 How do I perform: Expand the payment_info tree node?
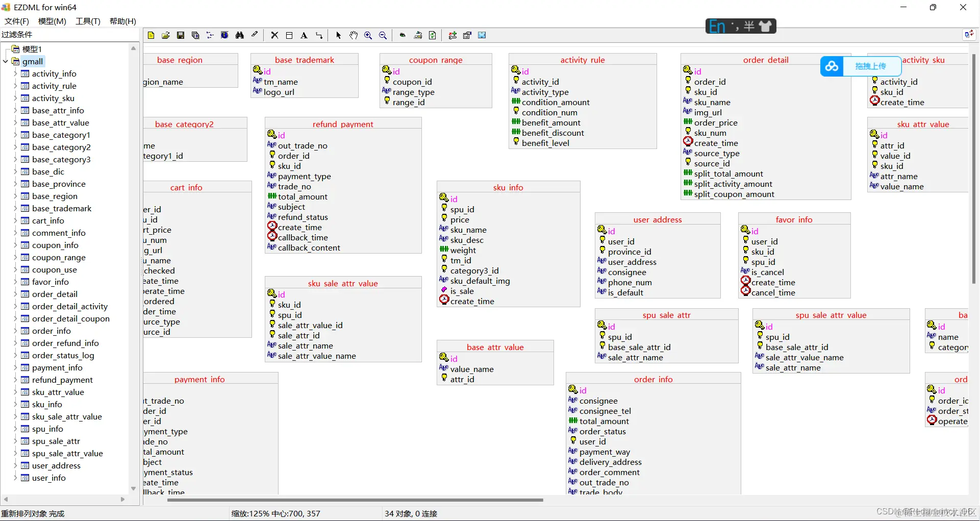15,367
